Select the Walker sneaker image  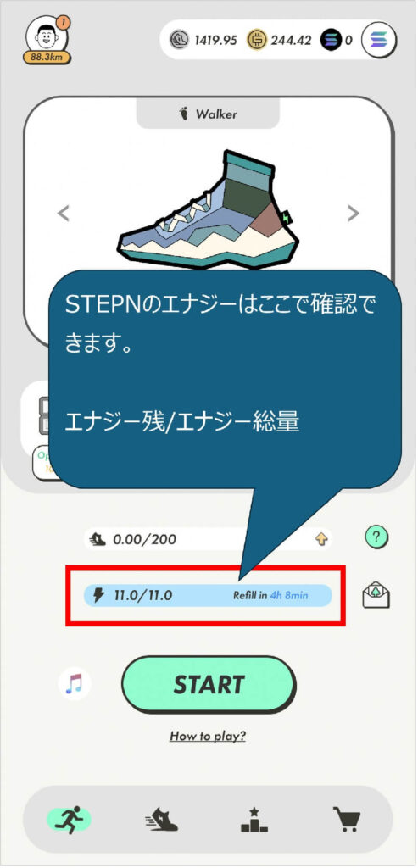tap(208, 210)
